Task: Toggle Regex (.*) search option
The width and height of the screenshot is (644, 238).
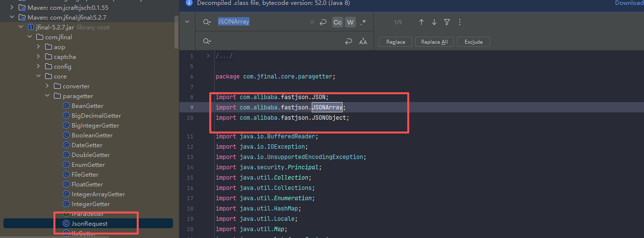Action: 363,22
